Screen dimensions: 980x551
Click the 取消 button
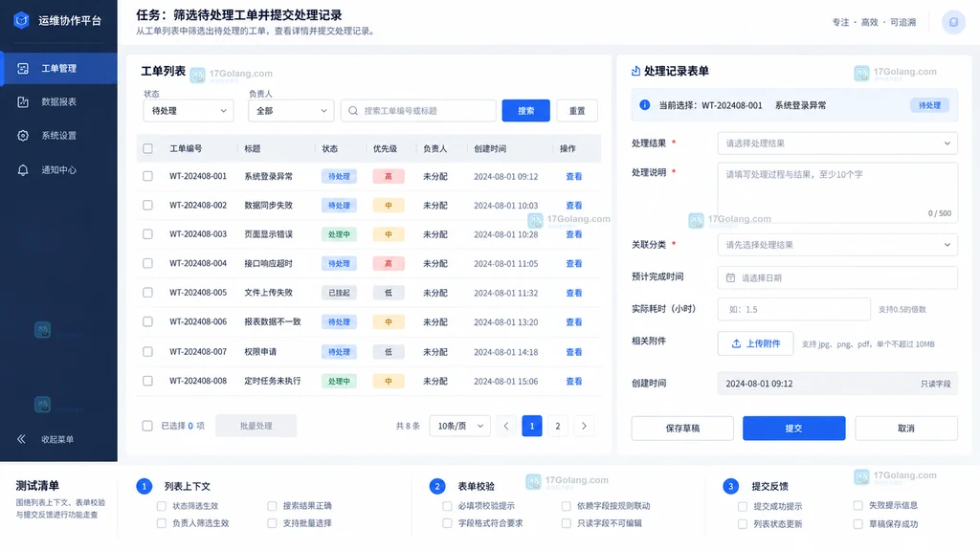pyautogui.click(x=906, y=429)
